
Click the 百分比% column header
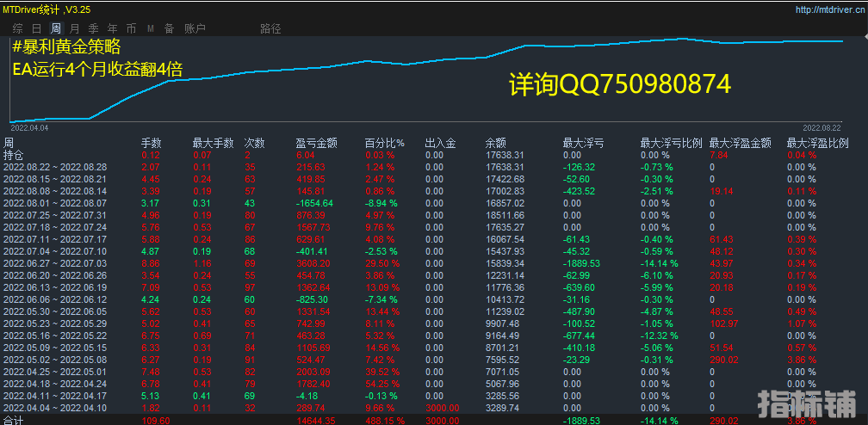click(383, 143)
